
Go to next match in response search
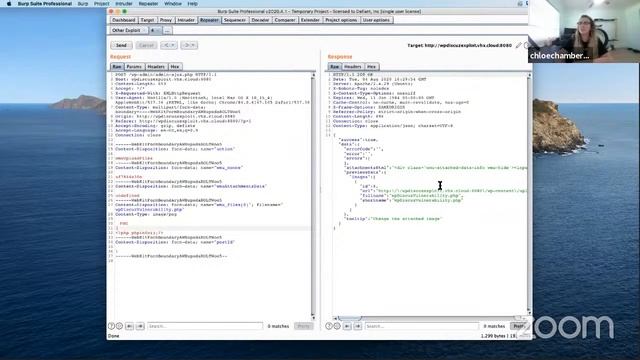(358, 326)
